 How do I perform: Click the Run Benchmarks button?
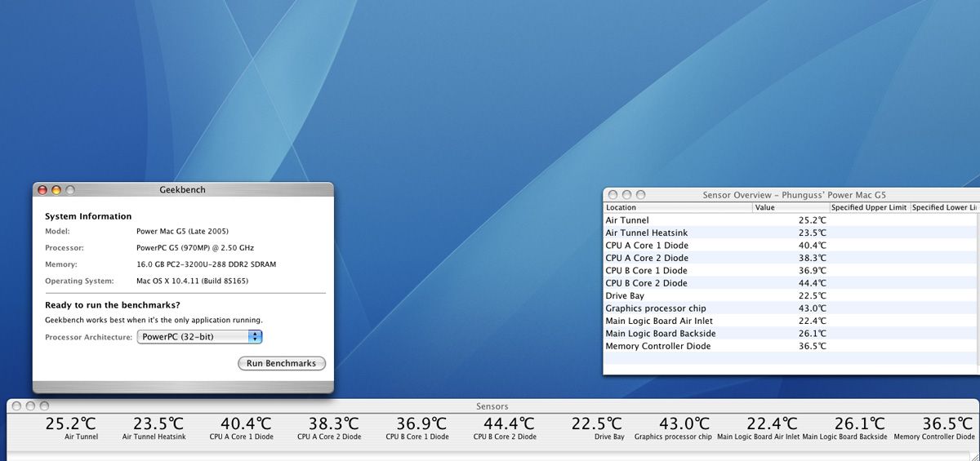tap(281, 363)
